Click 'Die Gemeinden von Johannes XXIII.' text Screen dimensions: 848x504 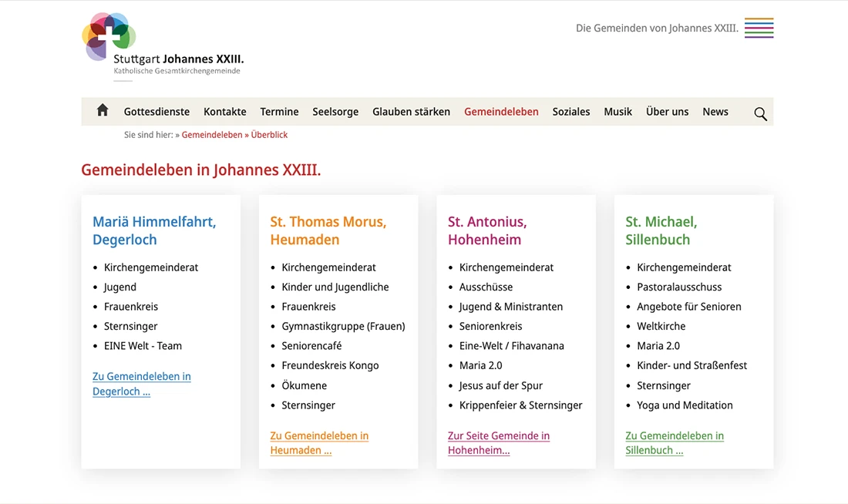[x=657, y=29]
